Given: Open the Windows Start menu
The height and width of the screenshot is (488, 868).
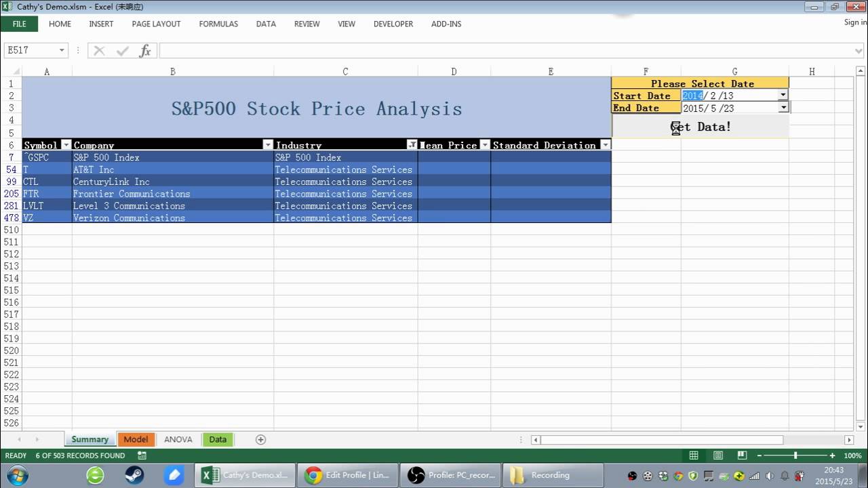Looking at the screenshot, I should 17,475.
